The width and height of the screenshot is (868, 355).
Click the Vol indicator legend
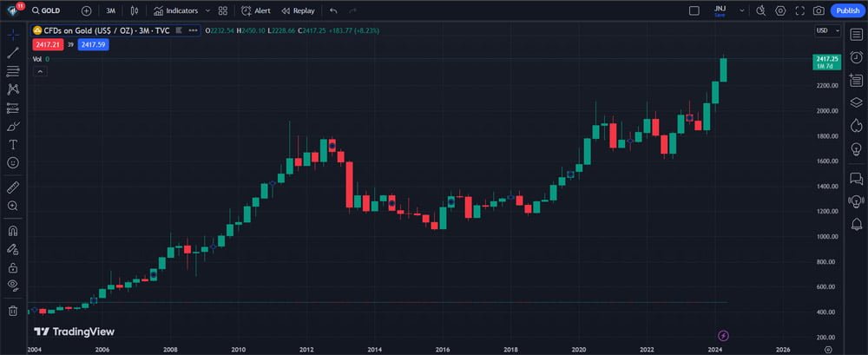tap(41, 59)
